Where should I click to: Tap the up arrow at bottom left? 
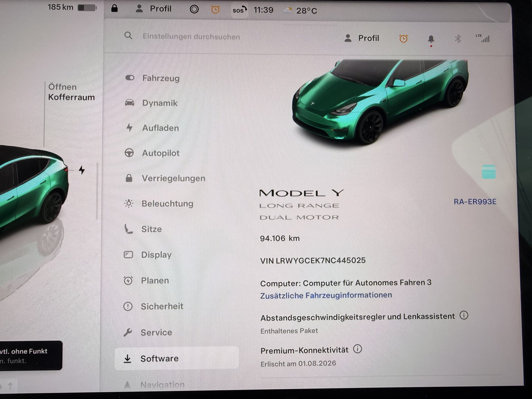(x=10, y=386)
